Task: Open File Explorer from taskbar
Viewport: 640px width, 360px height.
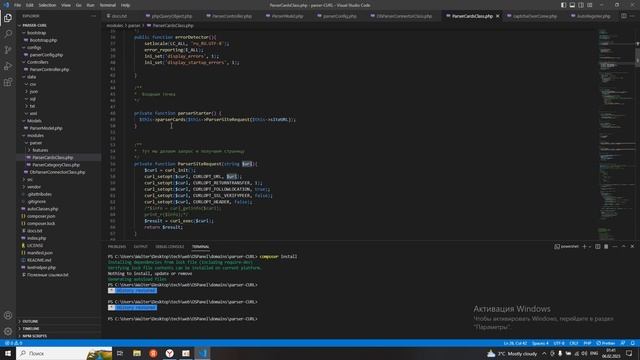Action: coord(137,353)
